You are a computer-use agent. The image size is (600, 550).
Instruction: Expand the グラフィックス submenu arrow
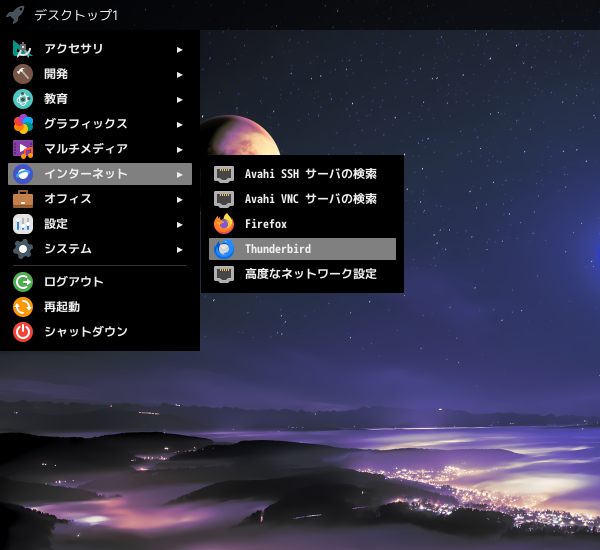(x=179, y=125)
